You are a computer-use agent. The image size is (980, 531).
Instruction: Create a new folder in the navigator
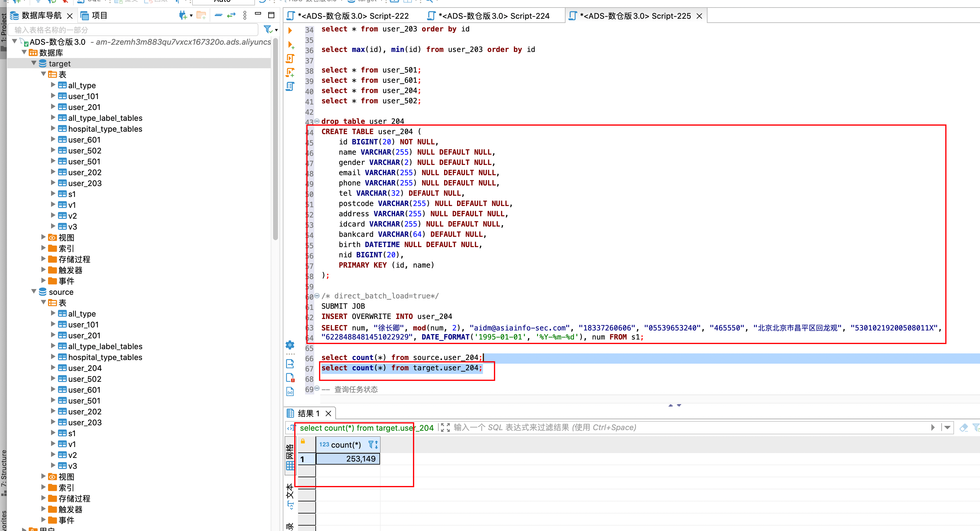click(x=201, y=15)
